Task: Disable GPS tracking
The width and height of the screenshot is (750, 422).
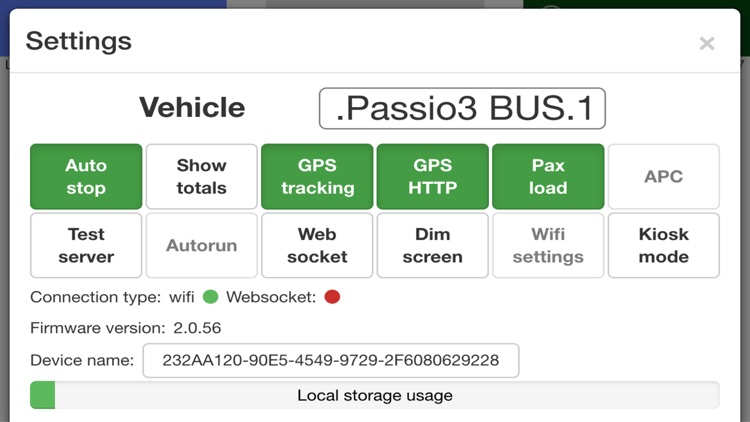Action: point(317,177)
